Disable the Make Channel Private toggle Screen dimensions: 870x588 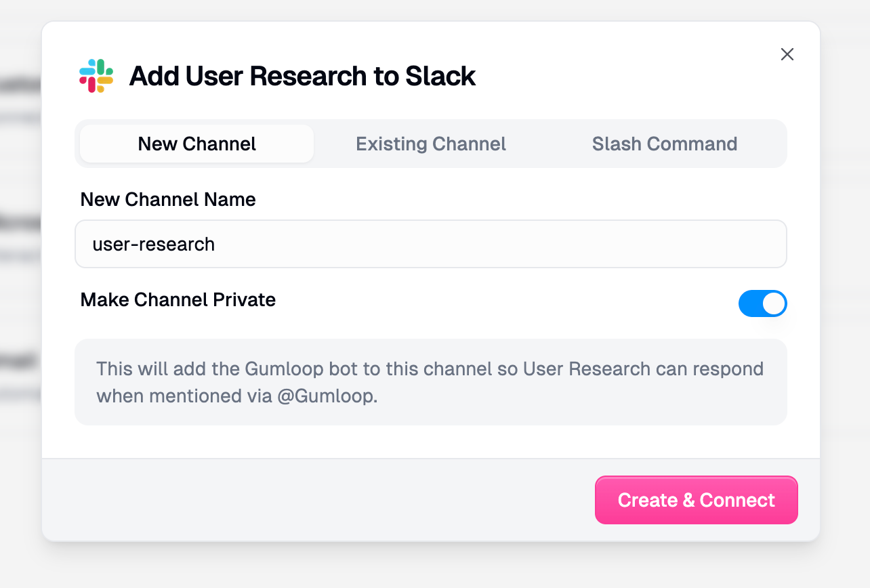(x=763, y=303)
